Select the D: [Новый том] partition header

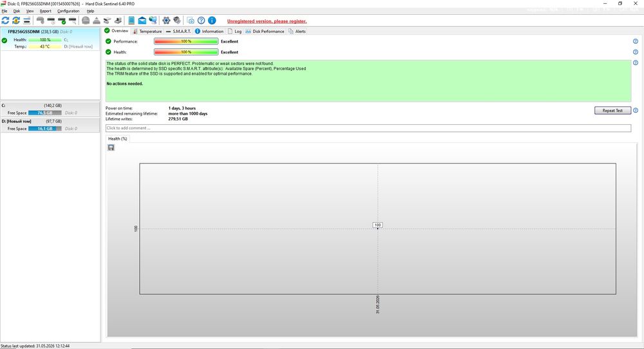tap(50, 121)
